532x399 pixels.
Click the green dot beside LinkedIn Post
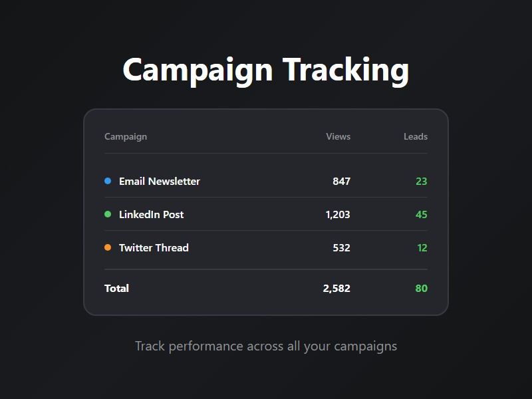click(108, 214)
